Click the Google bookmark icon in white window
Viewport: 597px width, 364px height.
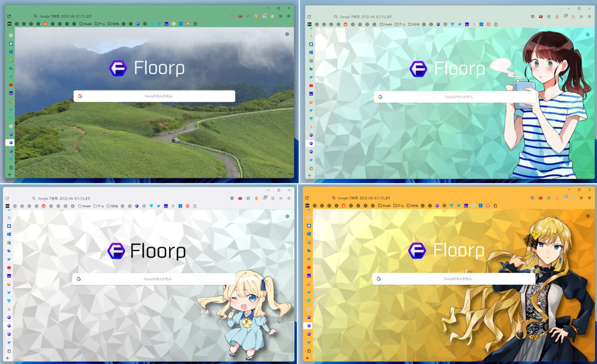pyautogui.click(x=173, y=206)
